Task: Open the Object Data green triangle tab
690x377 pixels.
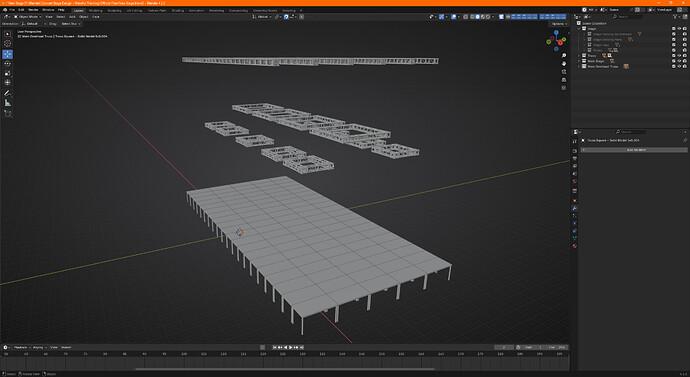Action: tap(575, 238)
